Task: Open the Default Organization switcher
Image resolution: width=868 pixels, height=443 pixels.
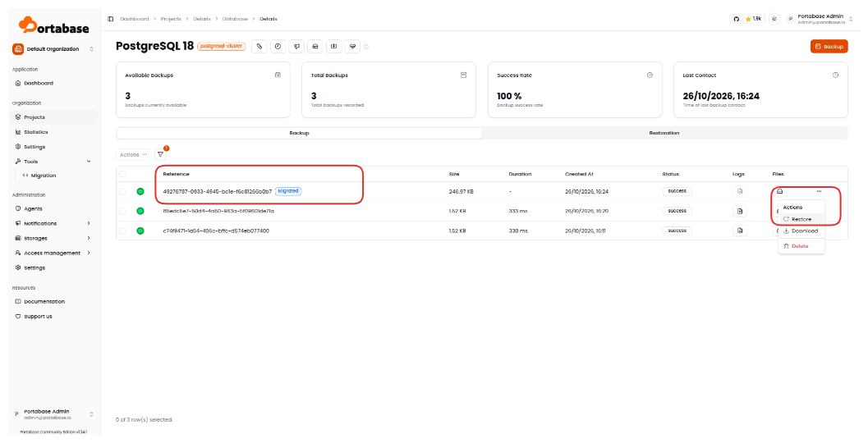Action: click(53, 49)
